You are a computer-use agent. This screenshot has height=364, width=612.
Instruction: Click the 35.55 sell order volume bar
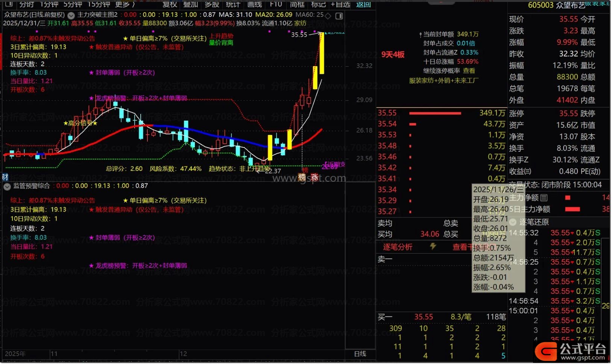(x=435, y=113)
